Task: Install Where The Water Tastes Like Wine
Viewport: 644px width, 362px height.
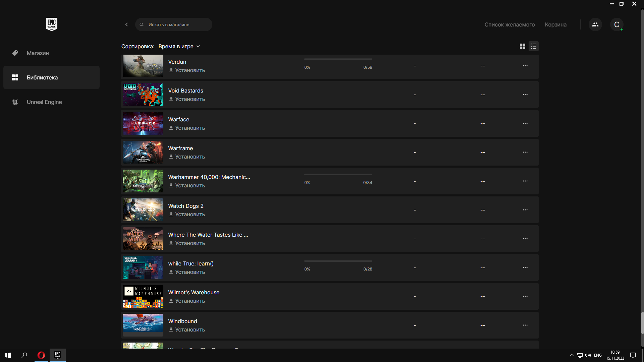Action: (187, 243)
